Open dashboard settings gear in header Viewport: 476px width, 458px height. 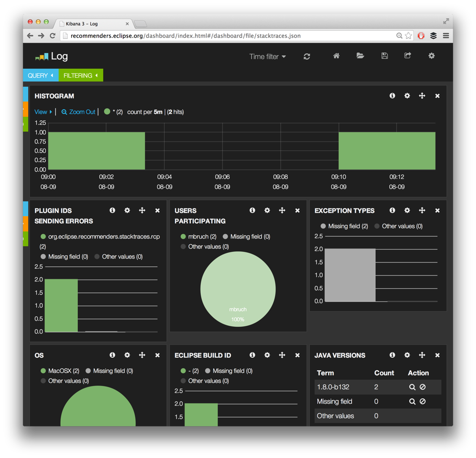tap(431, 56)
